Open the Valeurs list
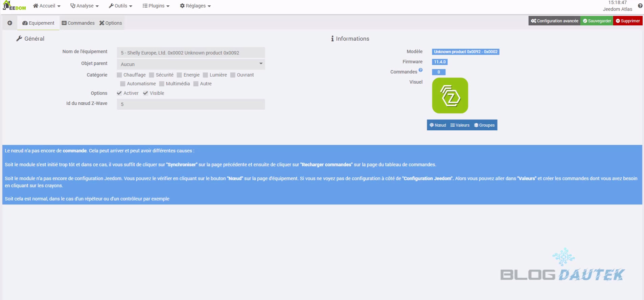644x300 pixels. [x=460, y=125]
